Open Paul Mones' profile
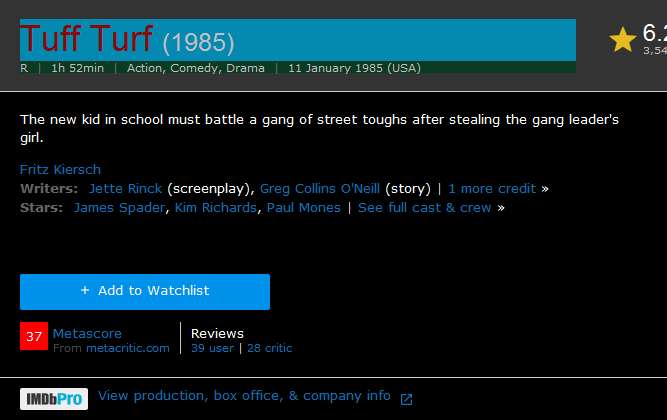Screen dimensions: 667x420 pyautogui.click(x=304, y=208)
